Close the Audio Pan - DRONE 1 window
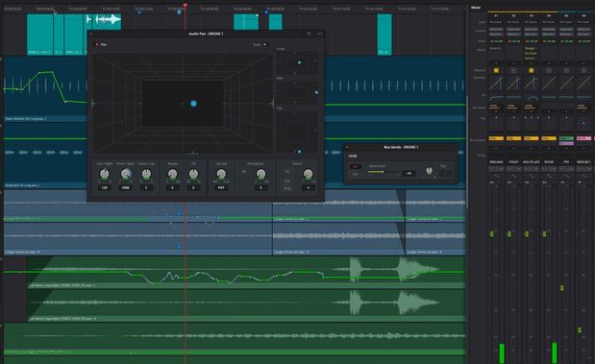595x364 pixels. pyautogui.click(x=91, y=34)
